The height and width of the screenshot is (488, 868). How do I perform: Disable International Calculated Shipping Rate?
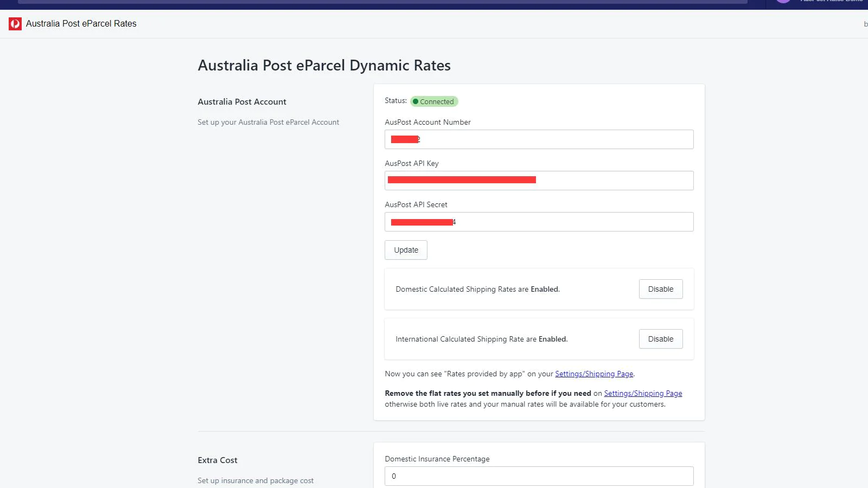[x=660, y=339]
